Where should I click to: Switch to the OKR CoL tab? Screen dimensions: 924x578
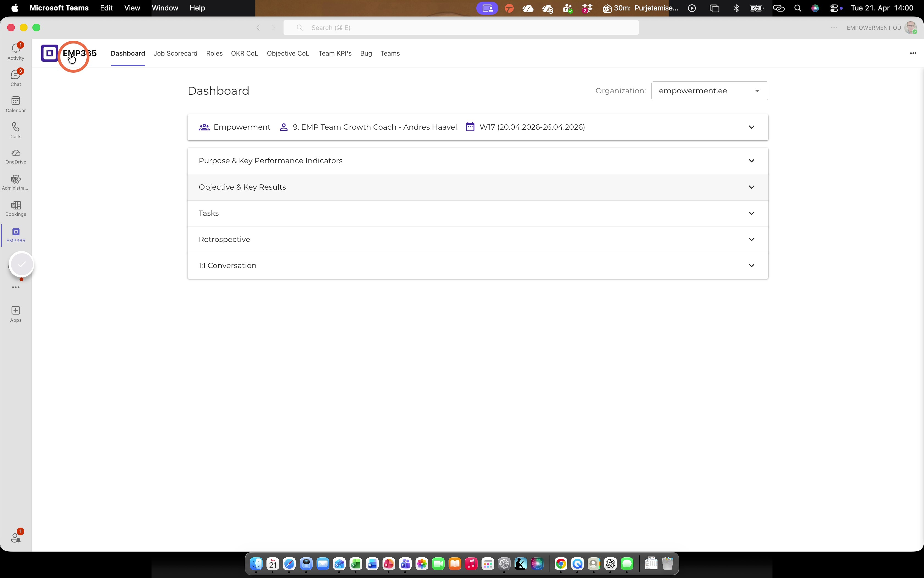click(x=244, y=53)
